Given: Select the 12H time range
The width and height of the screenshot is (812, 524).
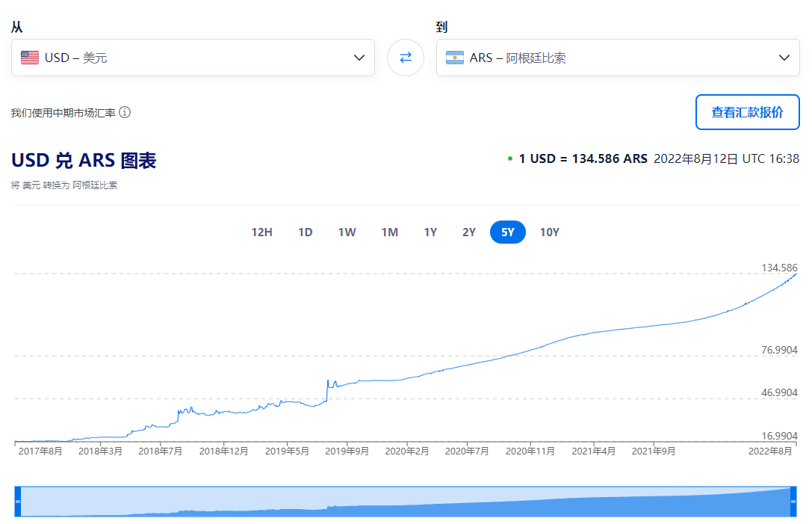Looking at the screenshot, I should coord(262,232).
